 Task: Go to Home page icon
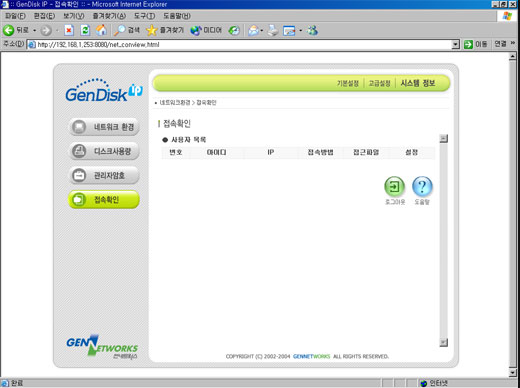pyautogui.click(x=101, y=30)
